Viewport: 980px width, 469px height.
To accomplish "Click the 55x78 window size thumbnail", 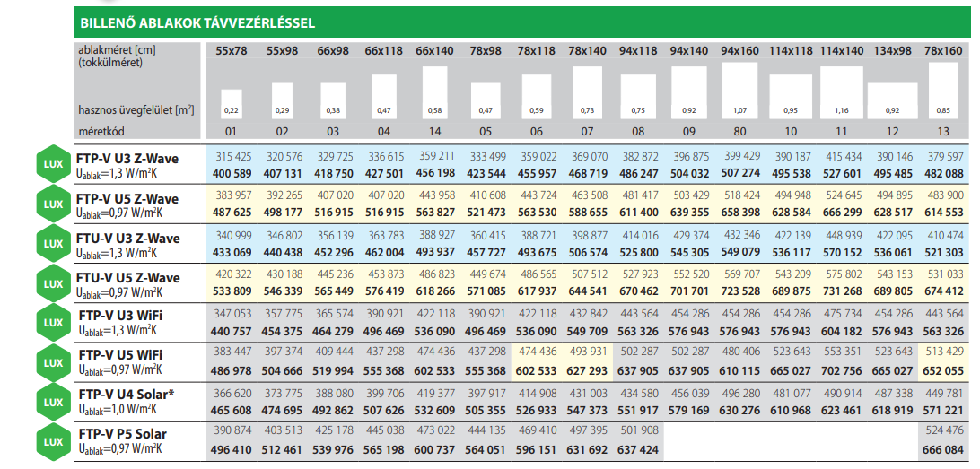I will click(232, 104).
